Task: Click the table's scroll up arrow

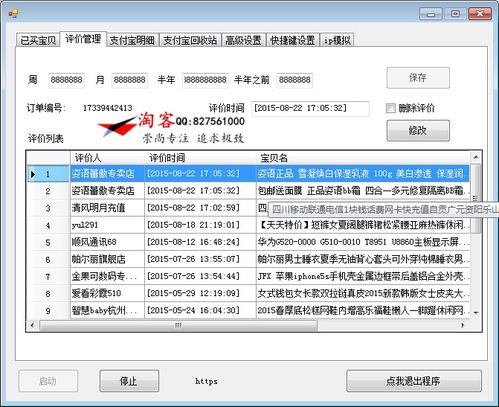Action: (x=476, y=157)
